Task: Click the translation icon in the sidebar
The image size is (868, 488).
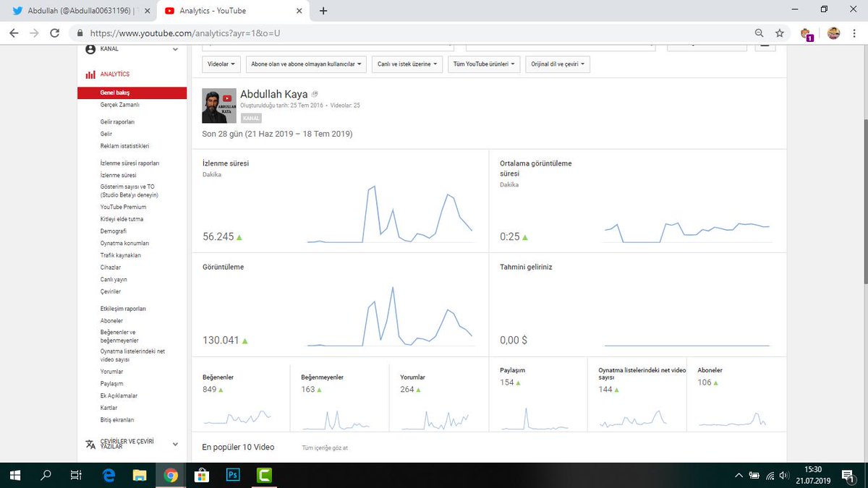Action: (90, 444)
